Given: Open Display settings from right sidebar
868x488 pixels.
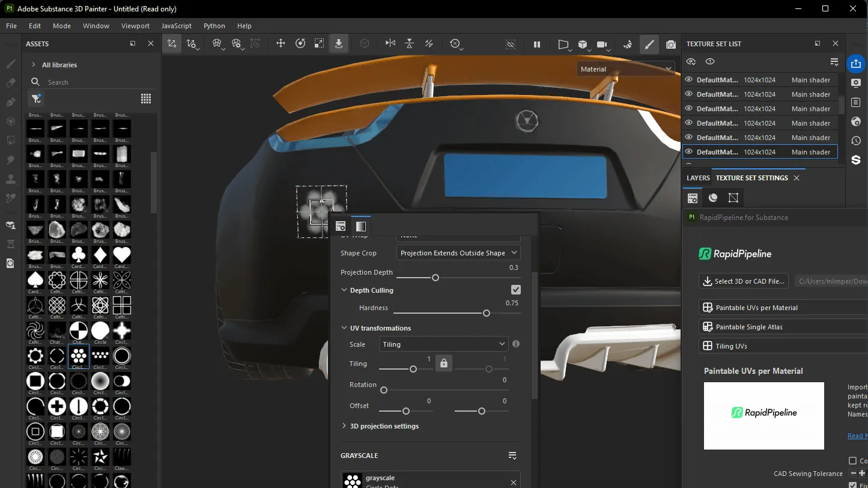Looking at the screenshot, I should (x=856, y=83).
